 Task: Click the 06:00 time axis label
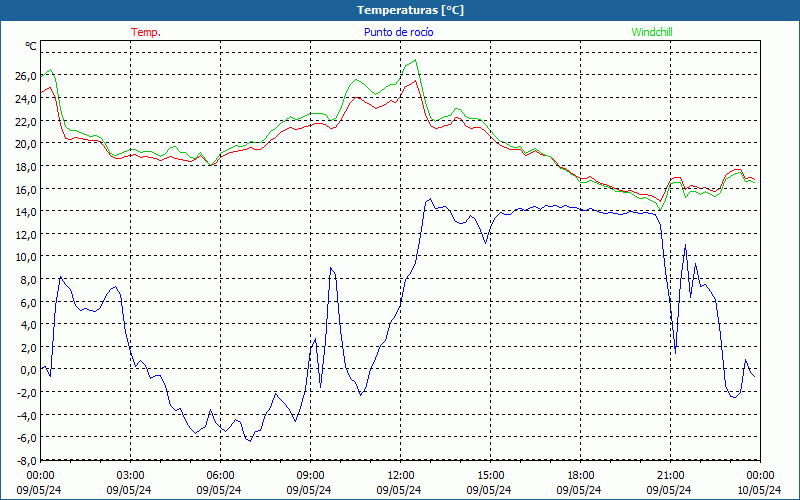tap(220, 476)
